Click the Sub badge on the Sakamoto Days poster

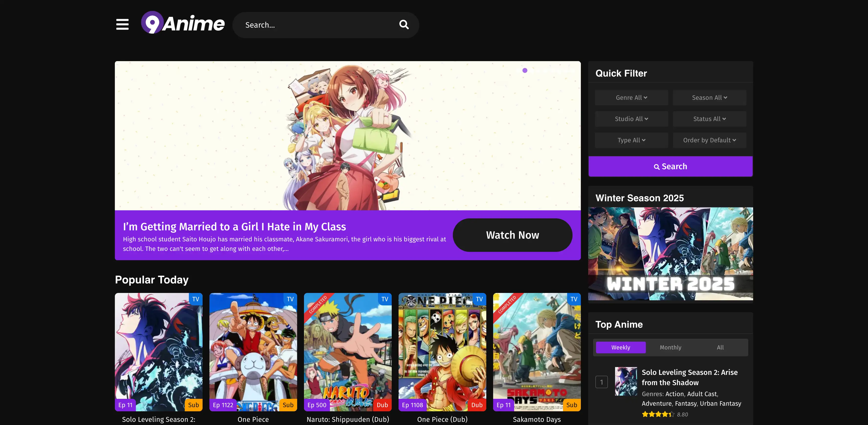click(572, 405)
